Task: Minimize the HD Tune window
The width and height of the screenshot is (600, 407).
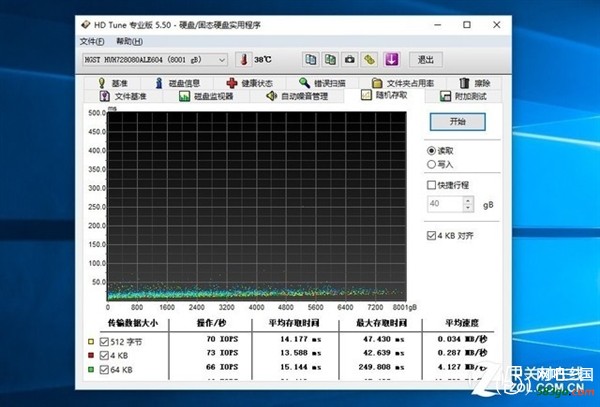Action: pos(438,25)
